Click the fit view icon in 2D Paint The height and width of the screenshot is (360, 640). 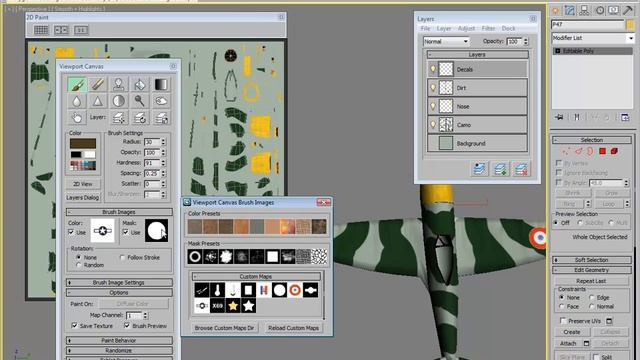coord(61,30)
